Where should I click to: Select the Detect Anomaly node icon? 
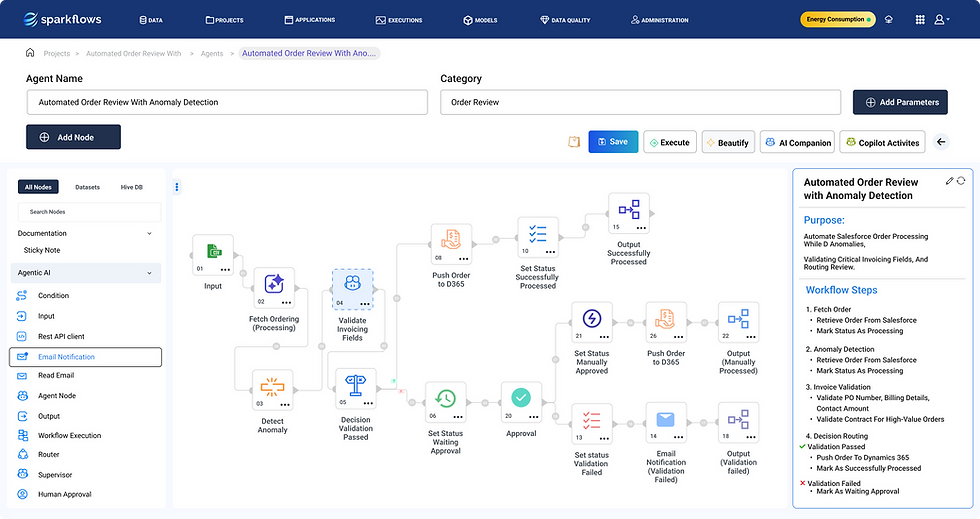[272, 390]
